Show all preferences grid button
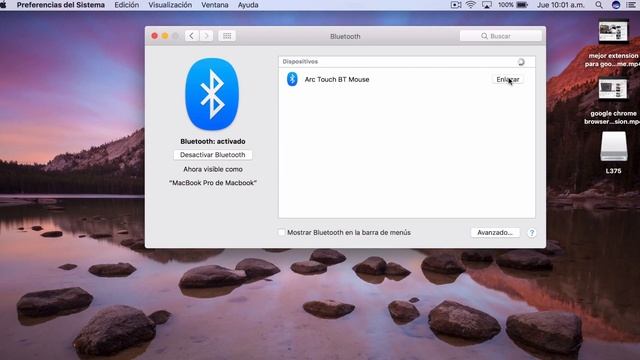The height and width of the screenshot is (360, 640). click(227, 36)
